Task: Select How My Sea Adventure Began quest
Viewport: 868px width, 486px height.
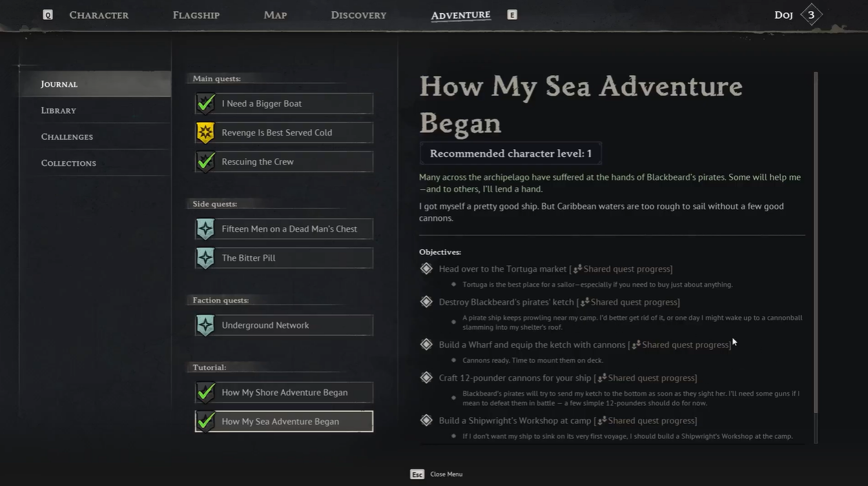Action: [284, 421]
